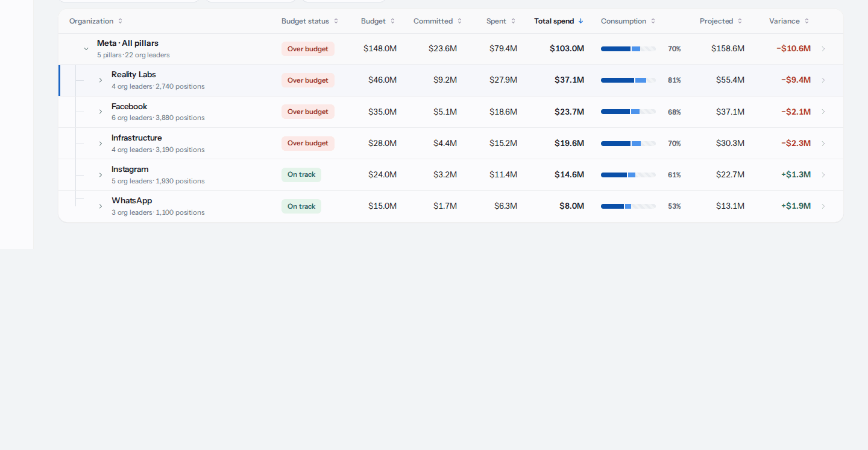Click the Over budget badge for Facebook
The height and width of the screenshot is (450, 868).
(308, 112)
